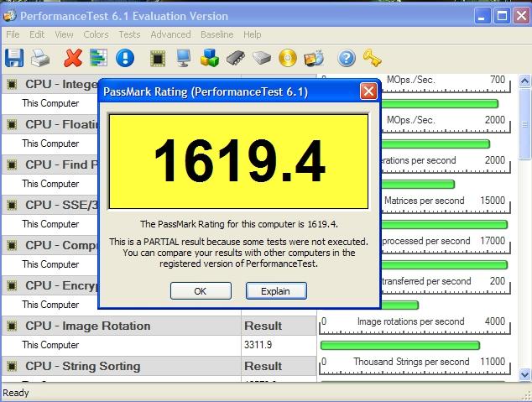Close the PassMark Rating dialog
This screenshot has width=532, height=402.
point(368,91)
